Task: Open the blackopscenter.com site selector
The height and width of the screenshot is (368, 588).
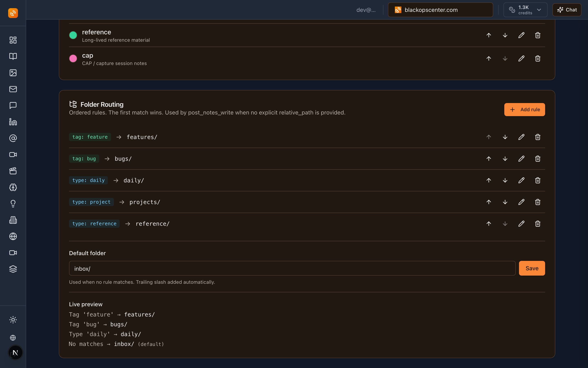Action: coord(440,10)
